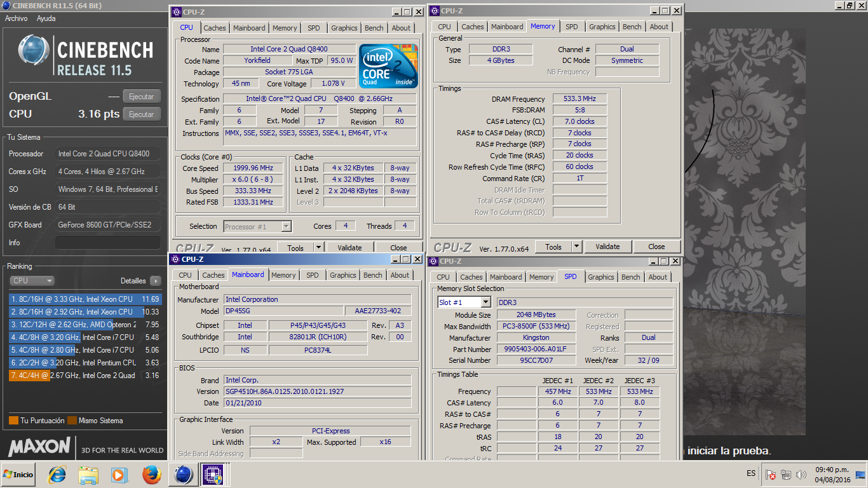
Task: Click Tools button in the CPU-Z Memory window
Action: pyautogui.click(x=553, y=247)
